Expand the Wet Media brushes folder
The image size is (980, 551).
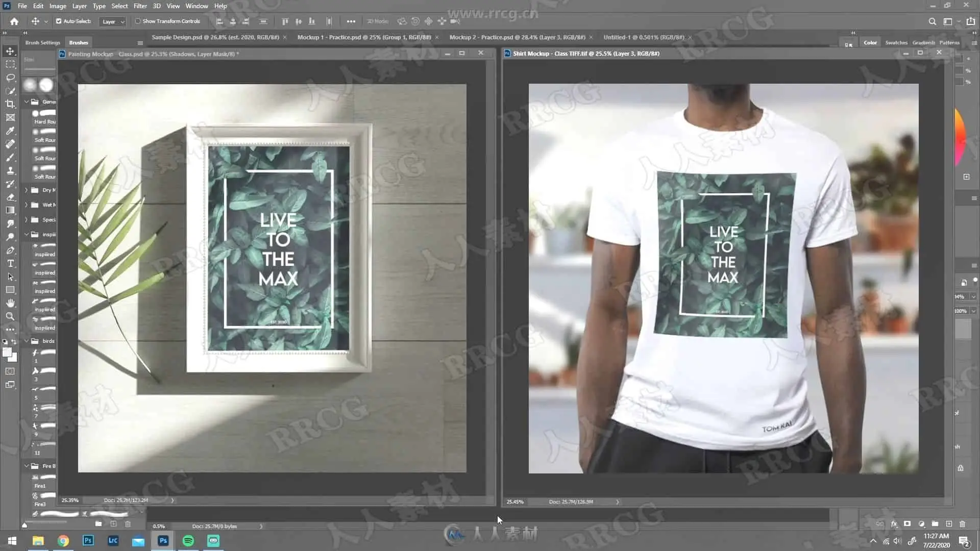coord(26,205)
